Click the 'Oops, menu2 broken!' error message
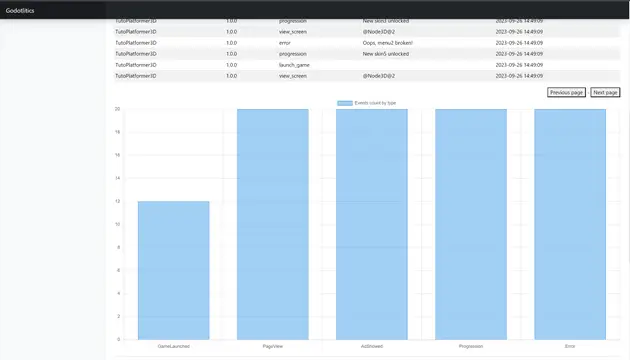630x360 pixels. click(x=387, y=43)
